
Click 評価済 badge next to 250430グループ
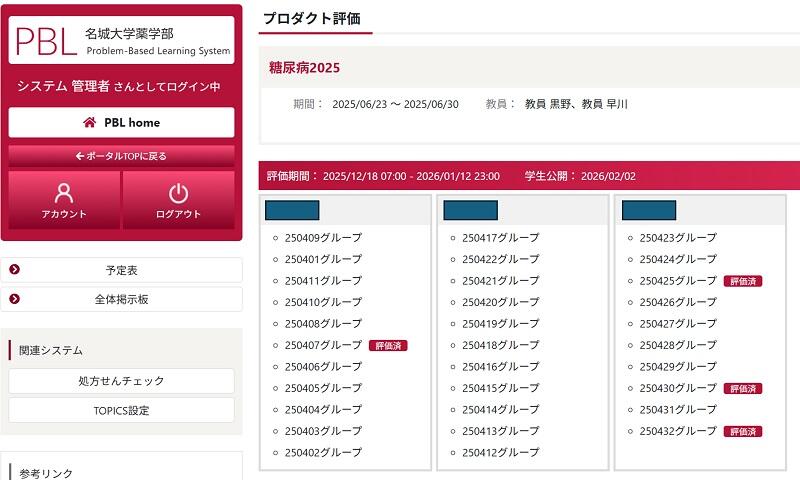743,388
